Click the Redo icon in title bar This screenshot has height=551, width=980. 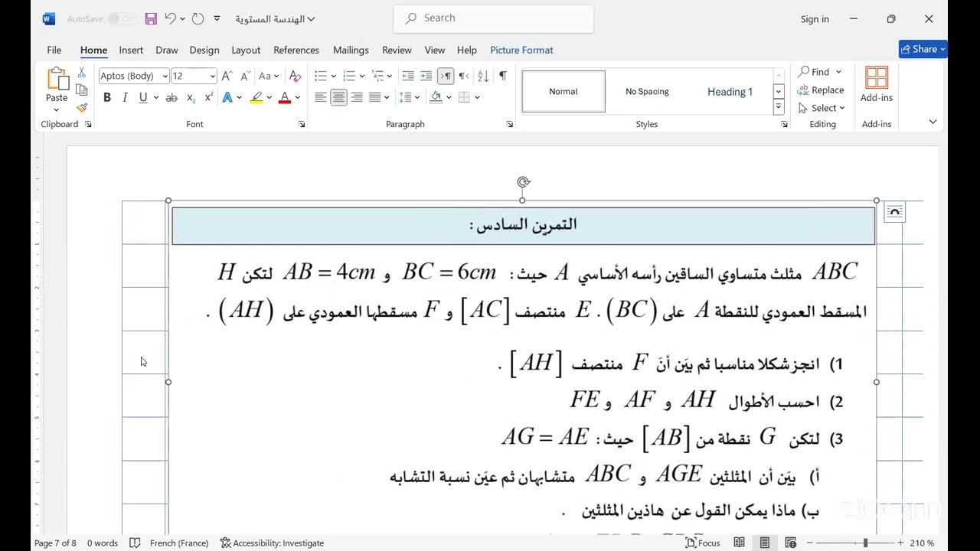[x=198, y=19]
